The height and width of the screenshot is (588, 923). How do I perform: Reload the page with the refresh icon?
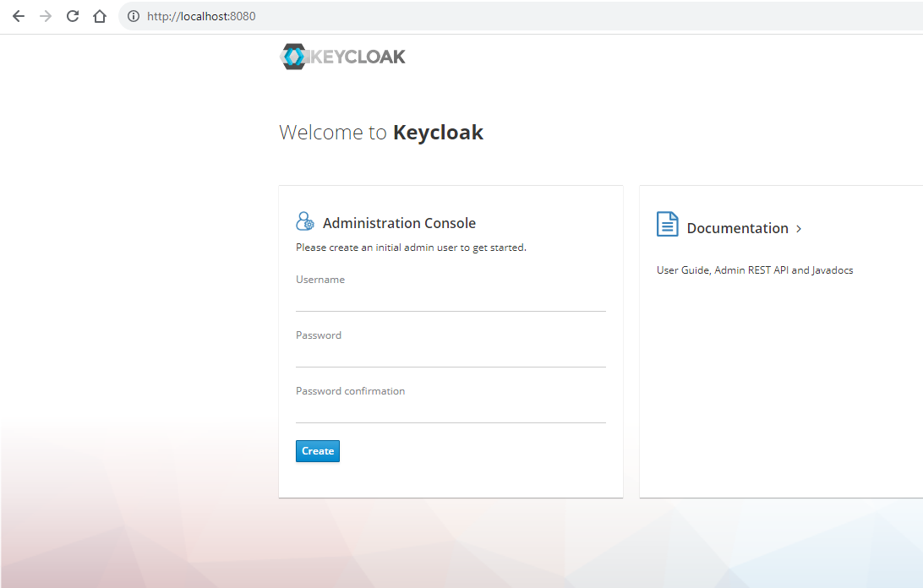click(73, 17)
